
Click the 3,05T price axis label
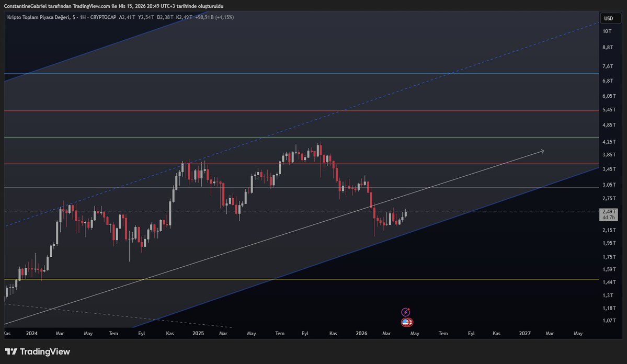tap(609, 185)
